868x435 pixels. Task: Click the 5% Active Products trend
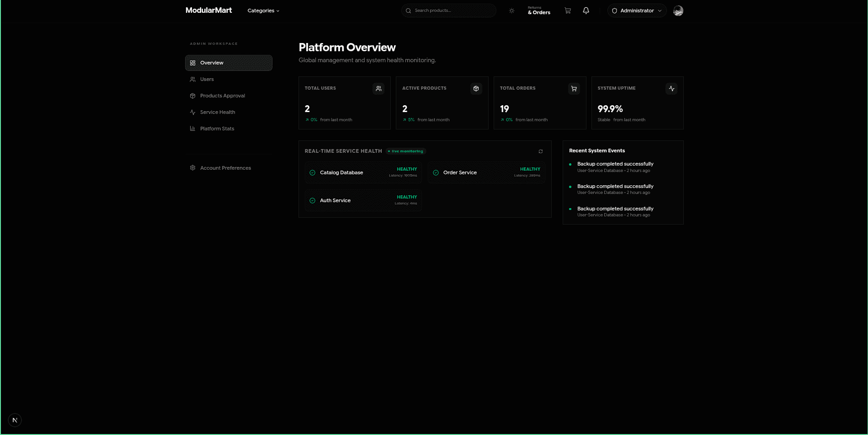(x=409, y=120)
